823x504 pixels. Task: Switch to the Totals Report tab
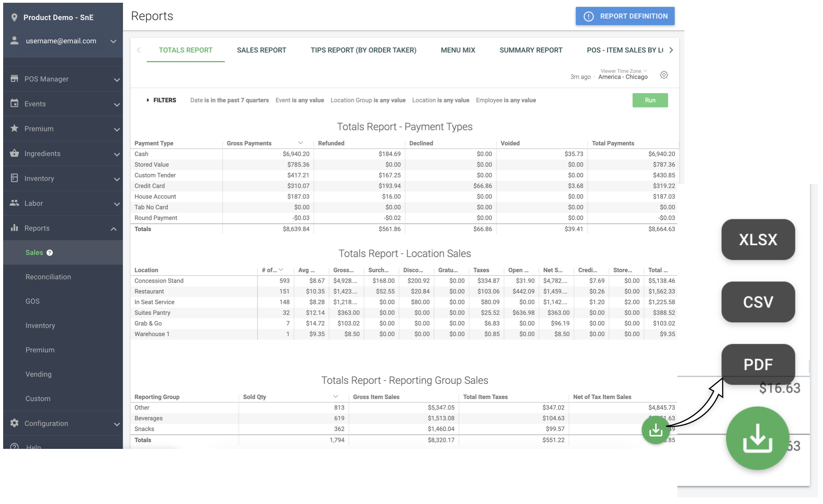click(x=185, y=50)
